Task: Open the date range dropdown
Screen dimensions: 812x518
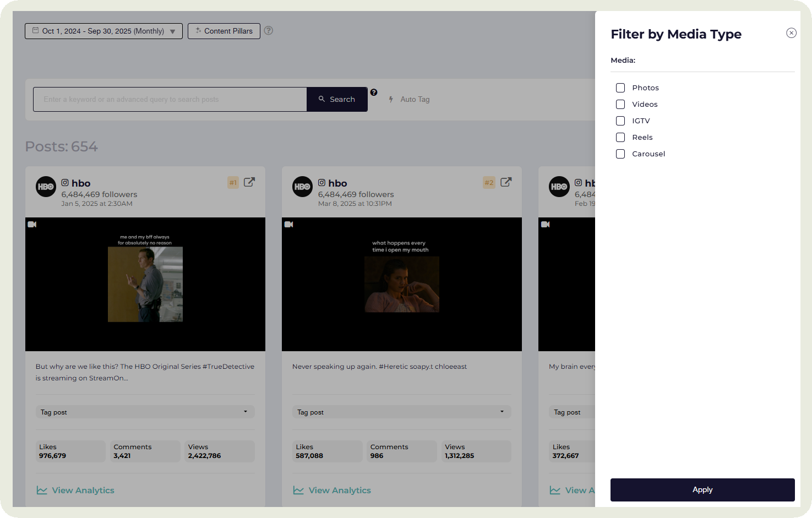Action: tap(103, 31)
